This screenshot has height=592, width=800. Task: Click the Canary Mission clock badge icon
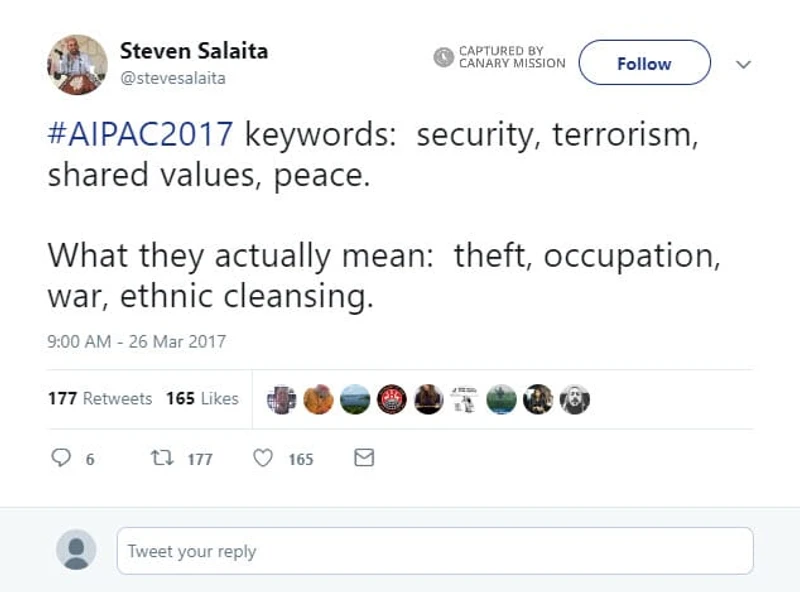pos(443,57)
